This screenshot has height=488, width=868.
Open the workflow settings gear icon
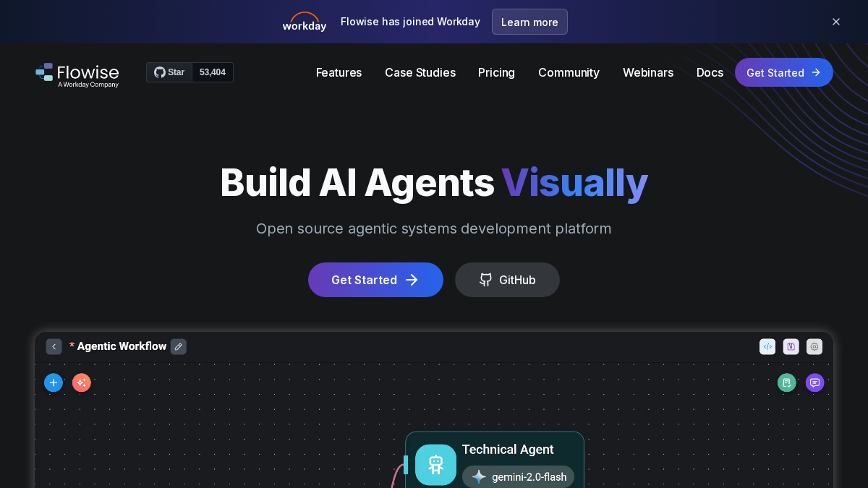point(814,346)
